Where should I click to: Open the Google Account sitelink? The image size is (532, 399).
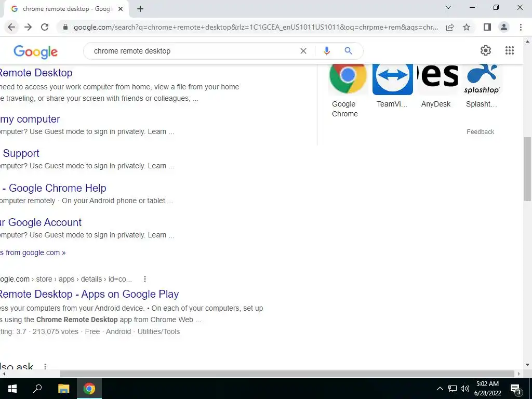coord(41,222)
